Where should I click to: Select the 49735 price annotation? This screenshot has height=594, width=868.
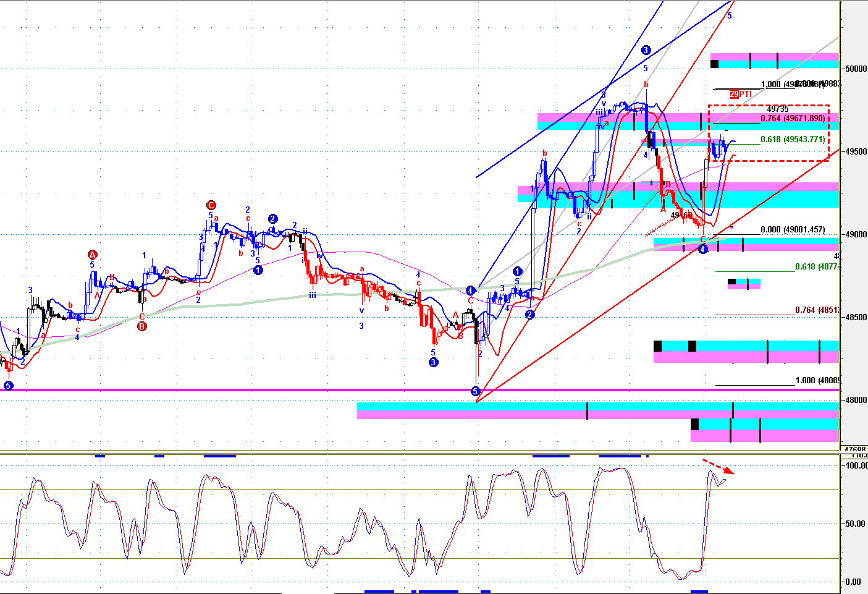(777, 109)
